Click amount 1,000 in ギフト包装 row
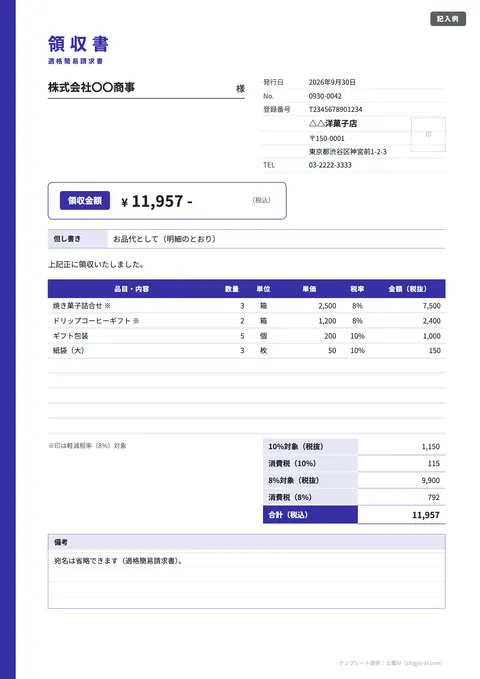Image resolution: width=480 pixels, height=679 pixels. pyautogui.click(x=431, y=336)
